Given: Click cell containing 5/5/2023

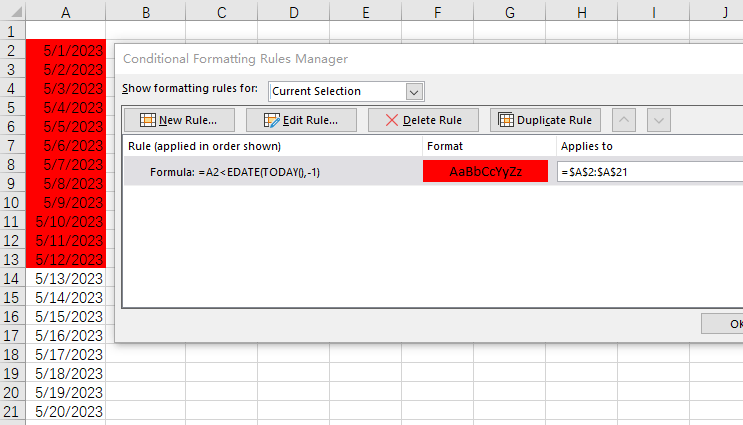Looking at the screenshot, I should pyautogui.click(x=66, y=126).
